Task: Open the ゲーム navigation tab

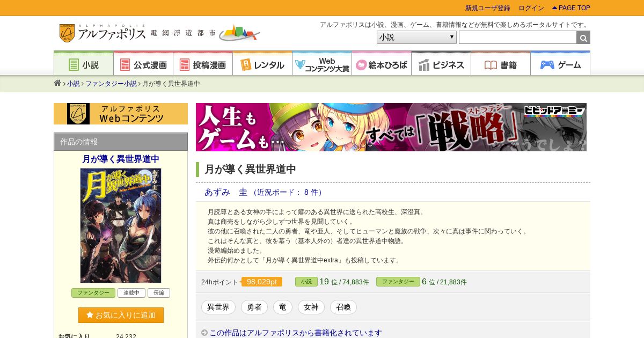Action: click(560, 64)
